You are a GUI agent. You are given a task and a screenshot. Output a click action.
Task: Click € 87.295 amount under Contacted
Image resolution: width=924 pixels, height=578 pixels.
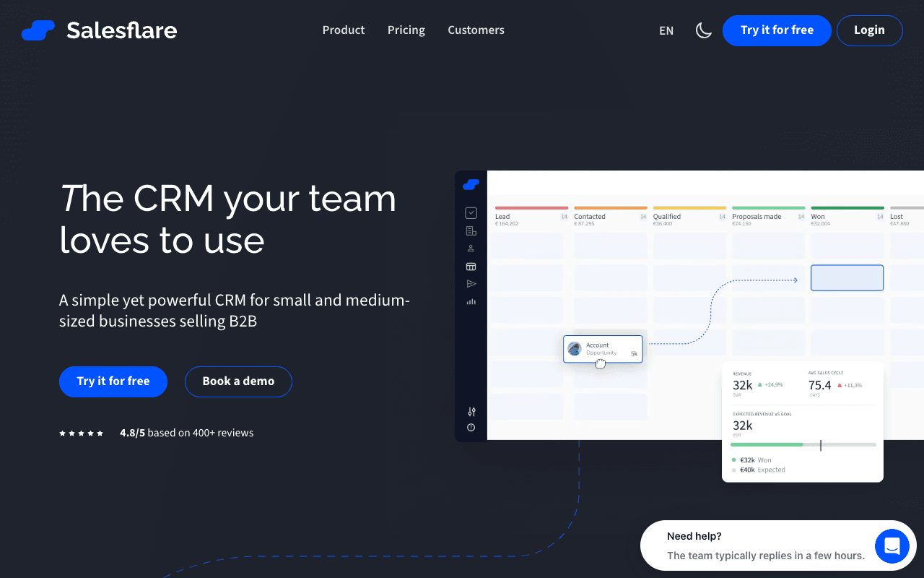pyautogui.click(x=585, y=224)
